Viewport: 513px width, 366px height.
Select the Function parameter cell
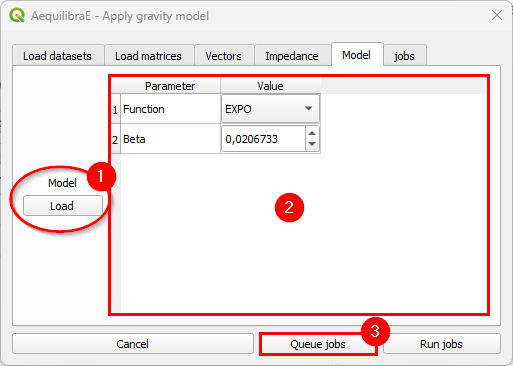(170, 109)
